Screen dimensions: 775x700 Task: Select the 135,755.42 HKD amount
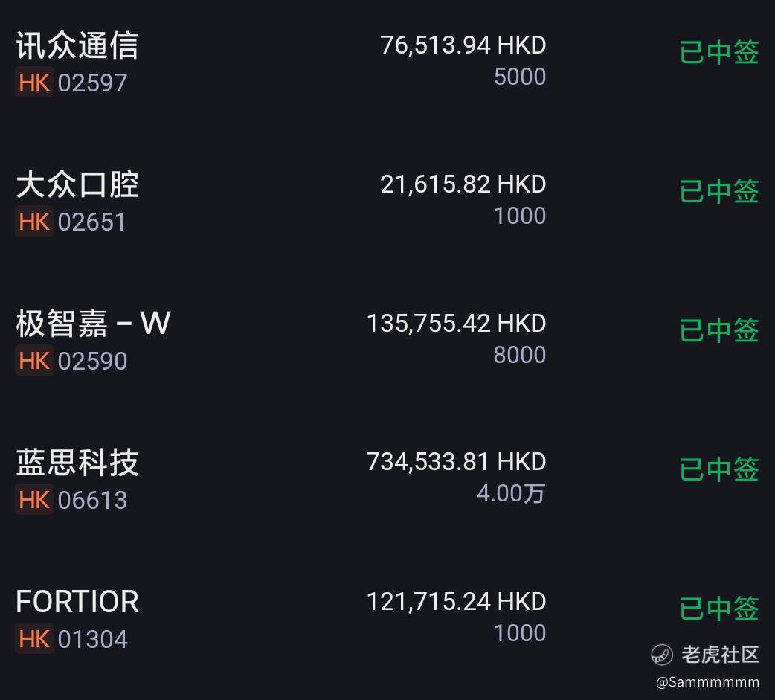pos(456,324)
